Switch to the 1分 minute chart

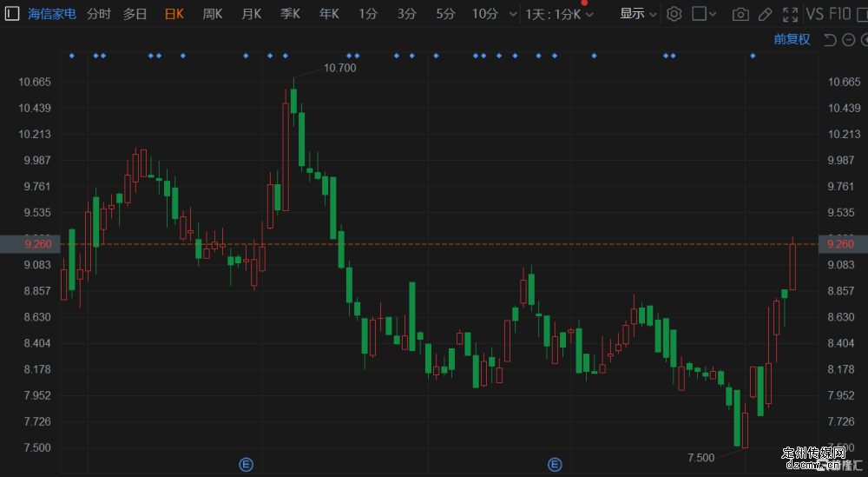click(367, 14)
